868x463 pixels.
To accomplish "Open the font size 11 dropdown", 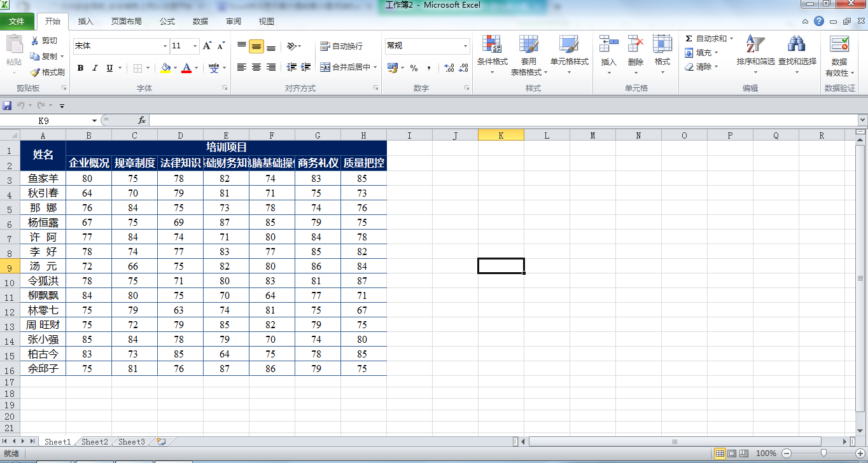I will pos(195,46).
